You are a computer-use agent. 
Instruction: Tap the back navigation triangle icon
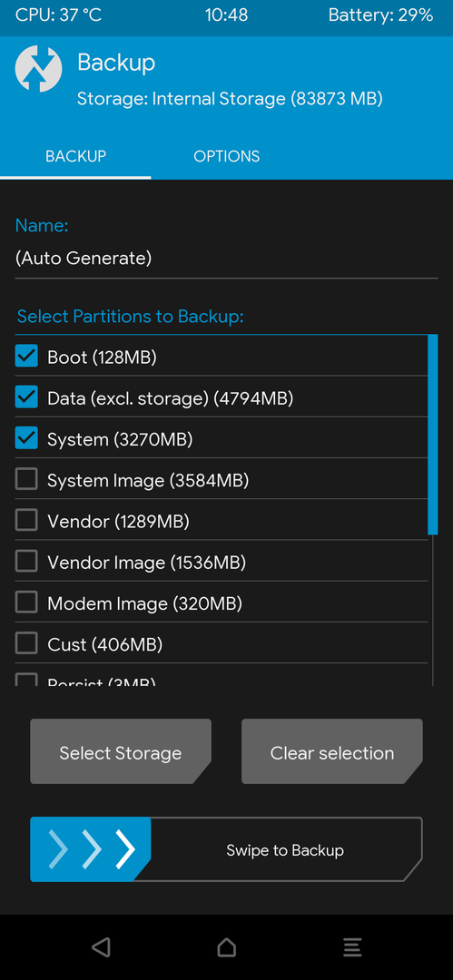tap(101, 946)
